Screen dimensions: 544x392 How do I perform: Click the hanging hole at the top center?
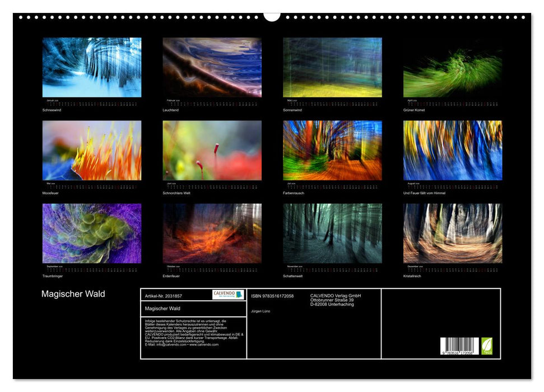[x=273, y=16]
